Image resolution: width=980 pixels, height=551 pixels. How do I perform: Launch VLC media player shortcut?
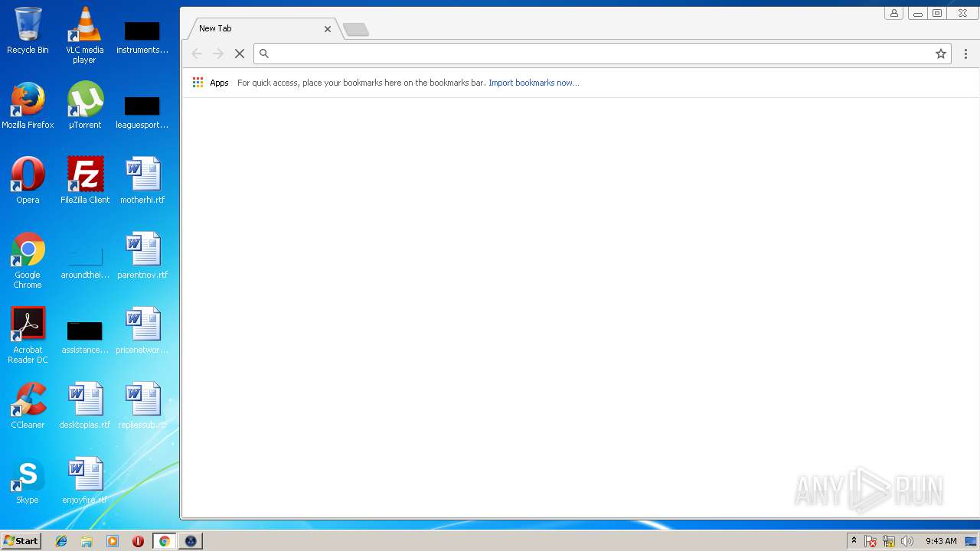pyautogui.click(x=84, y=34)
